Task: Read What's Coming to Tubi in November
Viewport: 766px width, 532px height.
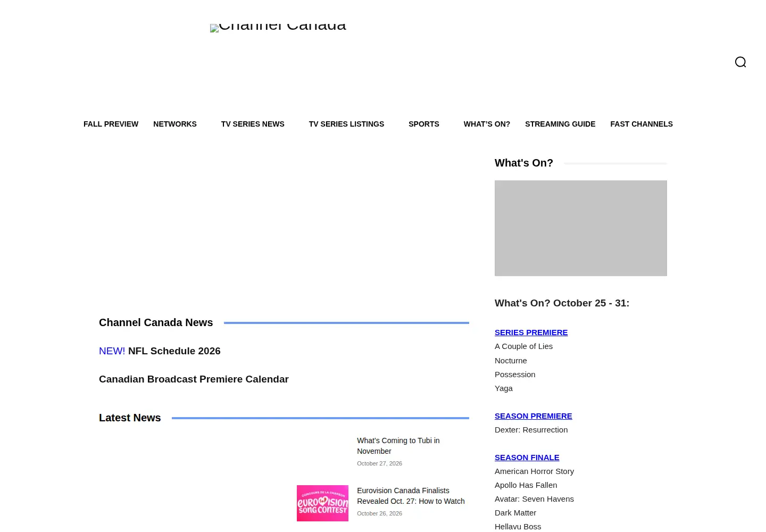Action: (398, 446)
